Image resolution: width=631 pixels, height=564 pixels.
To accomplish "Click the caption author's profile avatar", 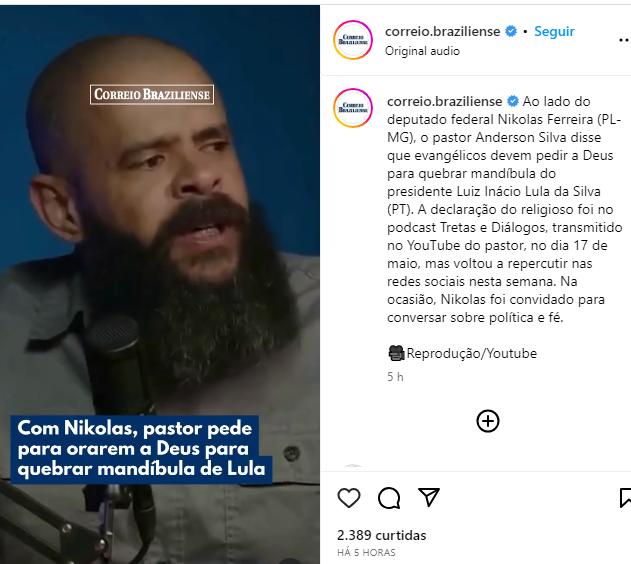I will tap(353, 108).
